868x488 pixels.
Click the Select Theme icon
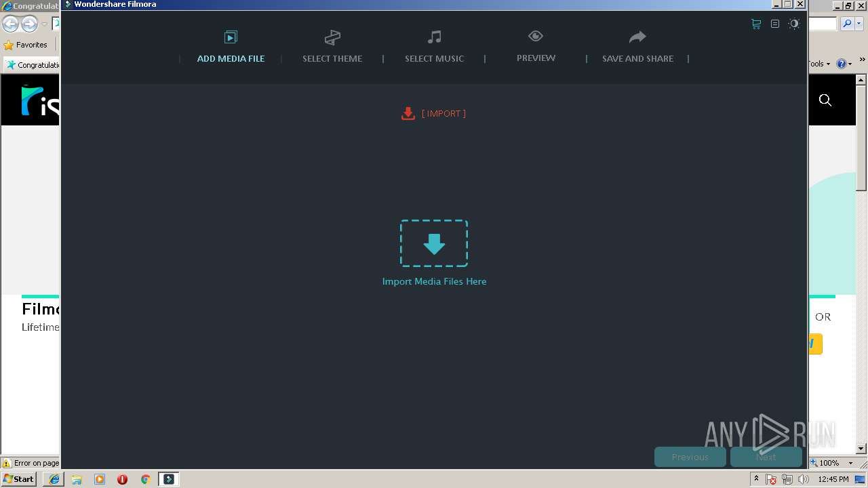tap(332, 37)
